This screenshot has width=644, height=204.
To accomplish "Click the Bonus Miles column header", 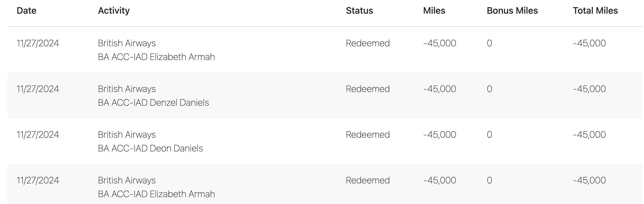I will 512,11.
